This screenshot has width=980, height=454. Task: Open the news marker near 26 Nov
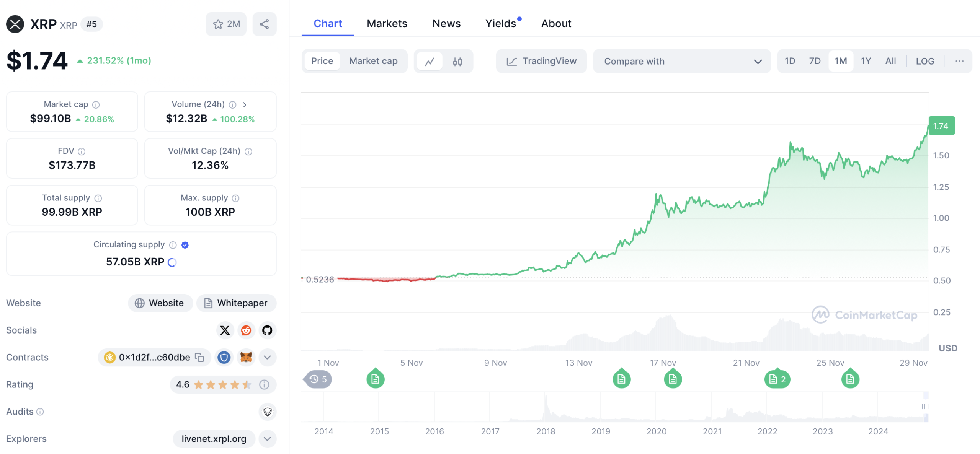tap(850, 379)
